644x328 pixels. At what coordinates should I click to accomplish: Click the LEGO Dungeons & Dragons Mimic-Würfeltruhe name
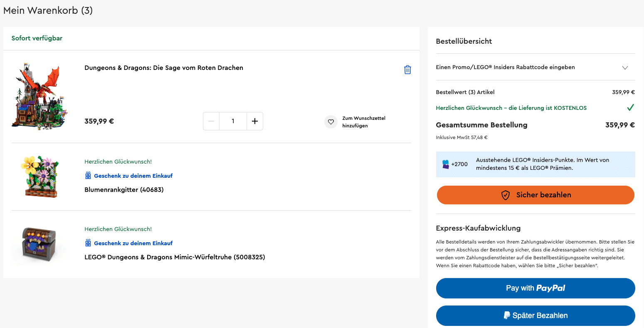coord(175,257)
